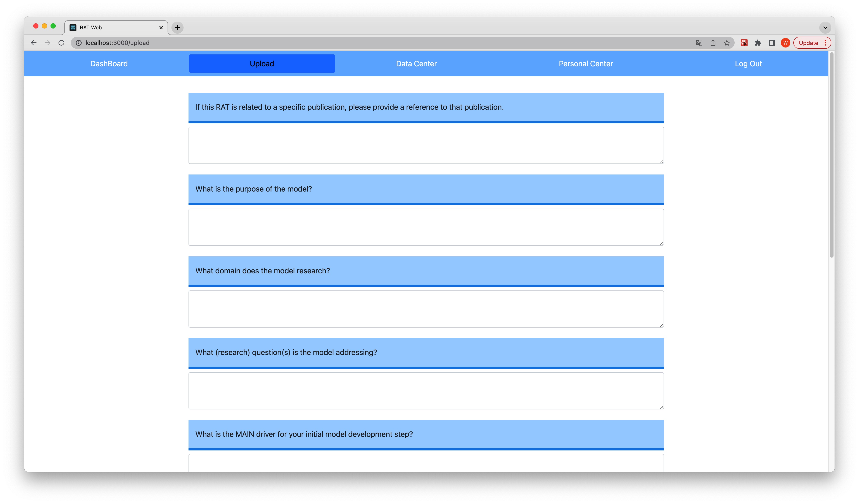Viewport: 859px width, 504px height.
Task: Bookmark the page with star icon
Action: pos(727,43)
